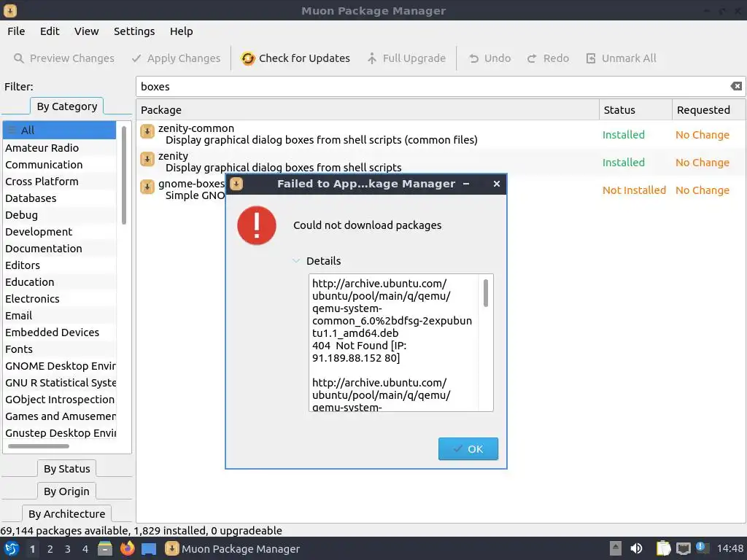Click the Undo arrow icon

(473, 58)
